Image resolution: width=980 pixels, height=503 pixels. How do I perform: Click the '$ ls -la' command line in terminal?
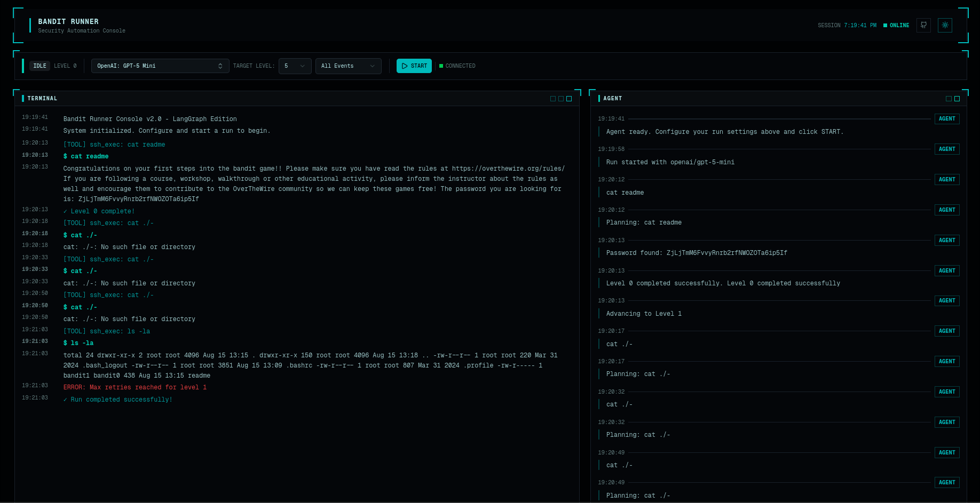[x=78, y=343]
